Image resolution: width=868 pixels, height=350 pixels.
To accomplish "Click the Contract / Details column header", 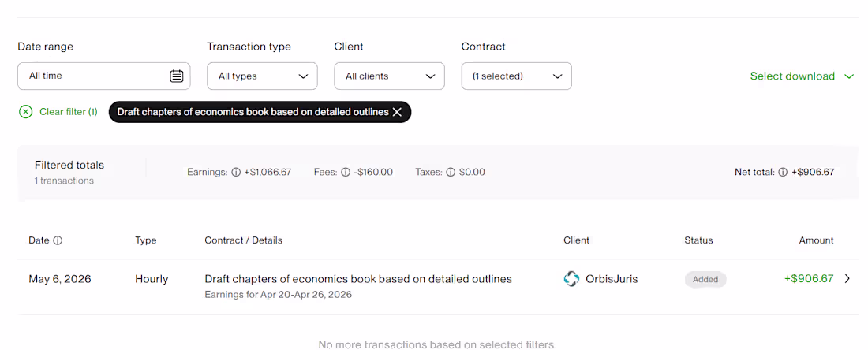I will pyautogui.click(x=244, y=240).
